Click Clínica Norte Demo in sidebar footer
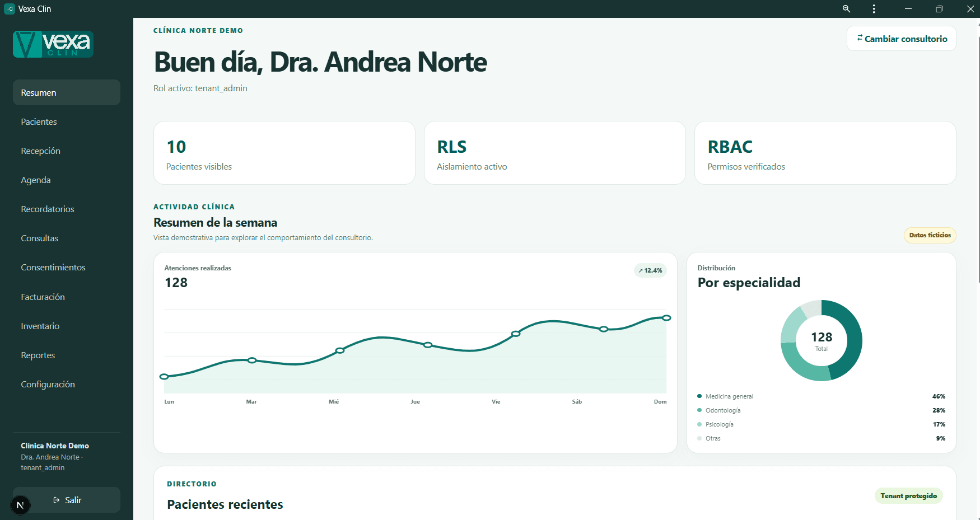This screenshot has width=980, height=520. click(x=55, y=446)
